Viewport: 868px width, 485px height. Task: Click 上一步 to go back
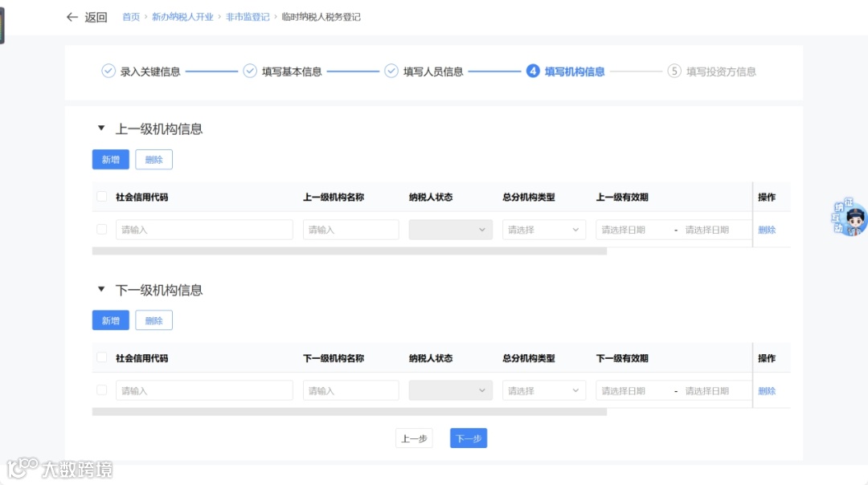414,438
